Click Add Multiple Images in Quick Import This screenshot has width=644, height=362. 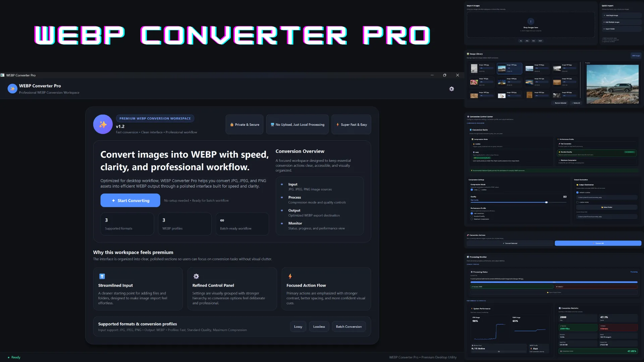click(x=622, y=22)
